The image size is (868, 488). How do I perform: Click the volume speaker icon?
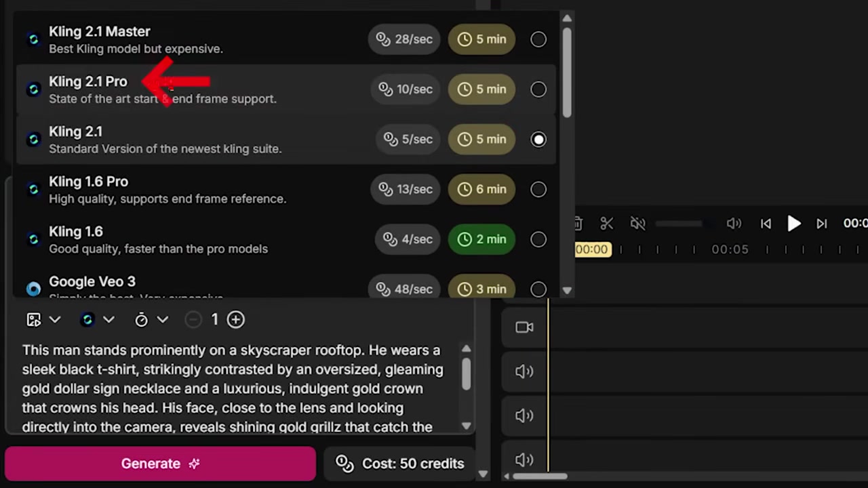[734, 224]
